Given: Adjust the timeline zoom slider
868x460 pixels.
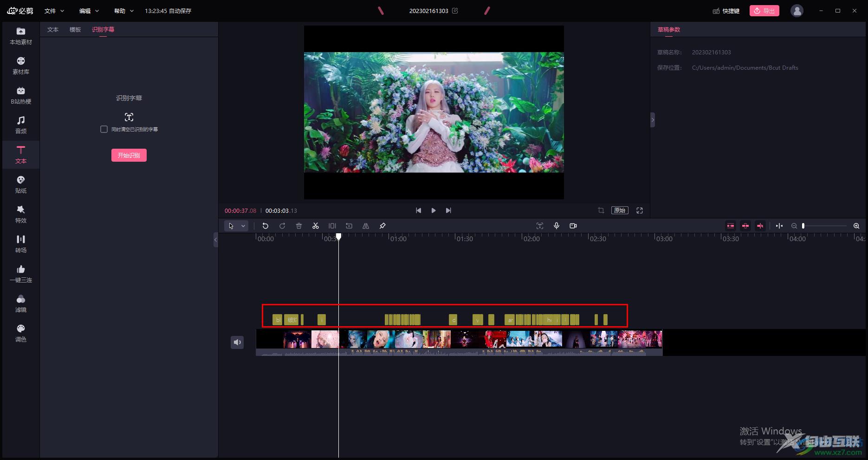Looking at the screenshot, I should [824, 226].
